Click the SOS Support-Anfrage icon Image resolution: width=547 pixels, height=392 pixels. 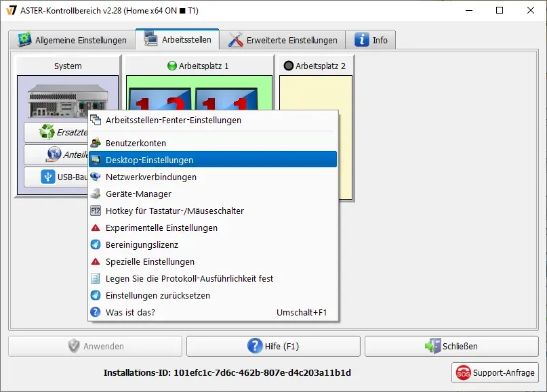click(464, 372)
